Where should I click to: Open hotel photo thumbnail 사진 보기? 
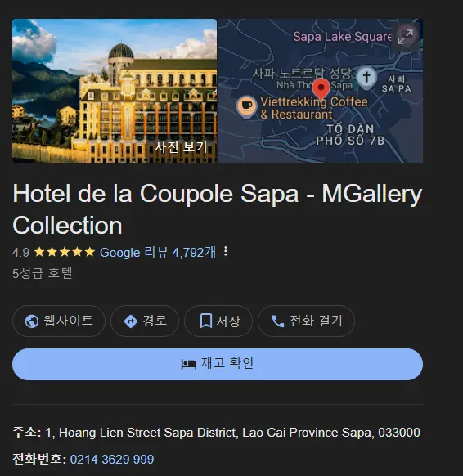[115, 91]
